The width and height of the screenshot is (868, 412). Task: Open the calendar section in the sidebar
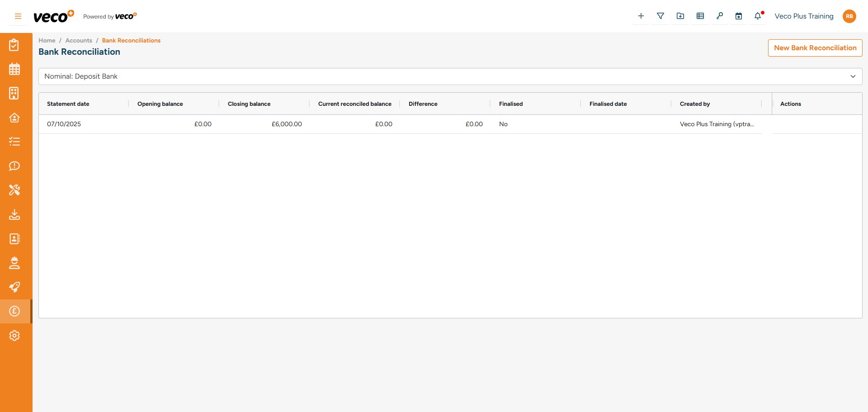(14, 69)
